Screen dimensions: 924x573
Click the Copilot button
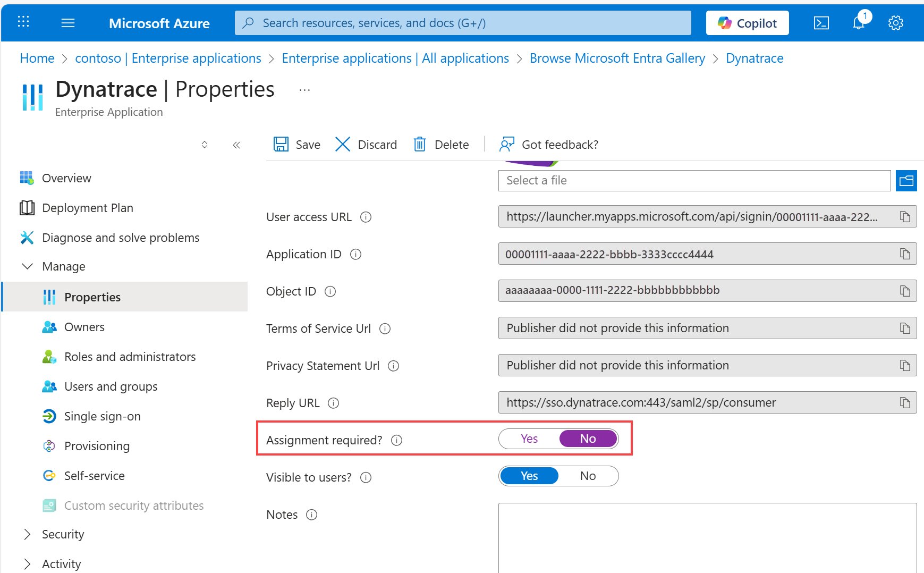click(x=747, y=23)
